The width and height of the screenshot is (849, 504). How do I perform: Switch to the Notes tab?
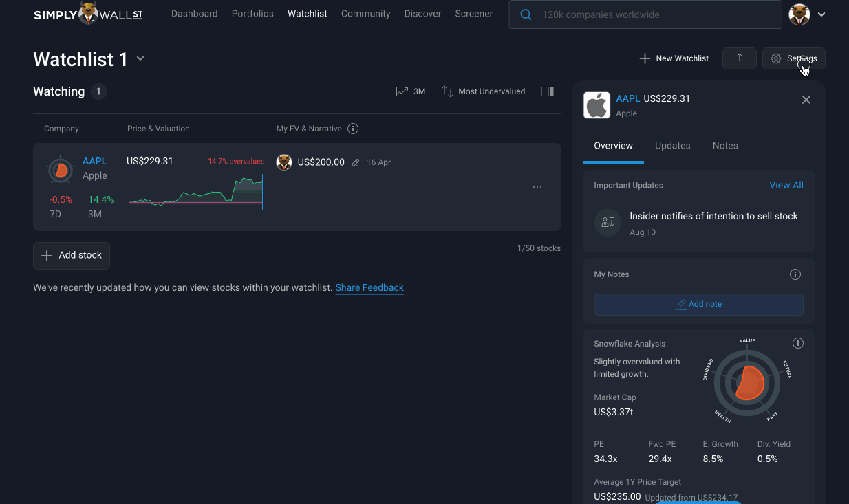coord(725,146)
